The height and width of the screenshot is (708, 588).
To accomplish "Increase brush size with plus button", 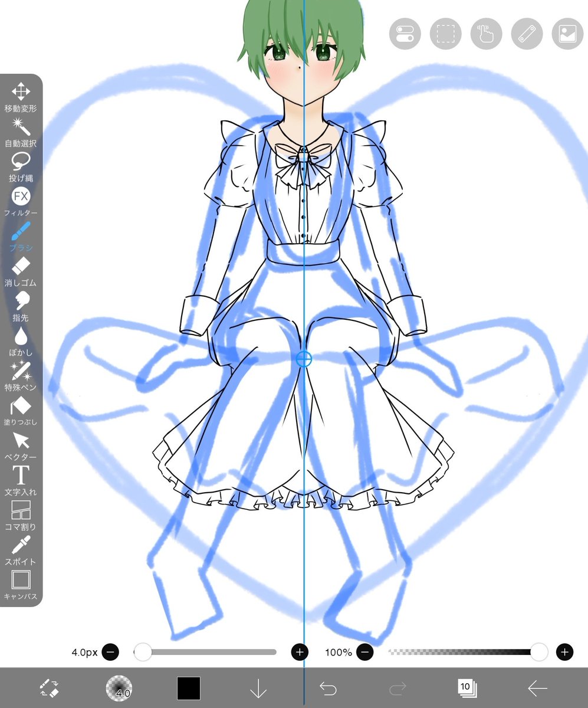I will click(x=300, y=652).
